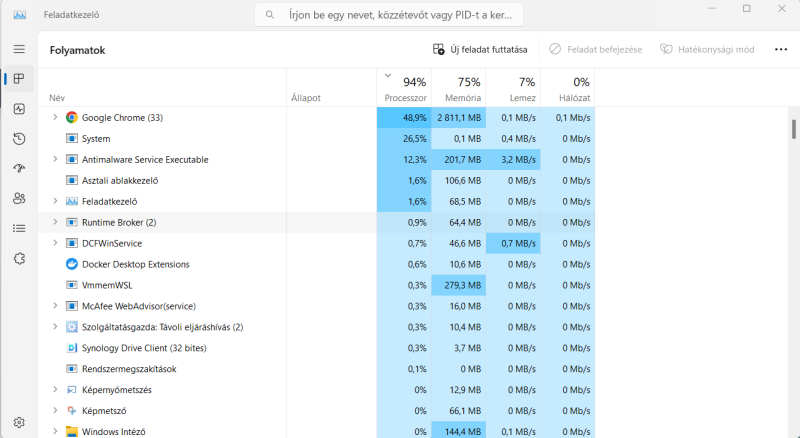Open the hamburger navigation menu

(x=19, y=49)
